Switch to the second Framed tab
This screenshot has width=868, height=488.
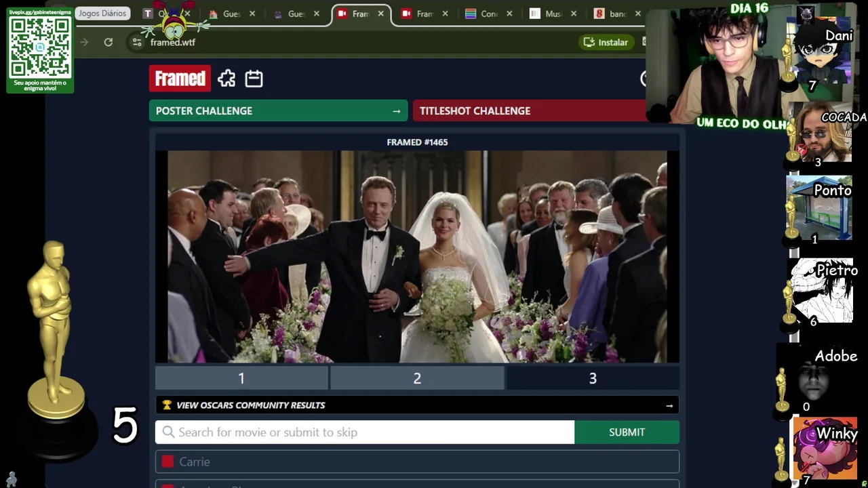[422, 14]
